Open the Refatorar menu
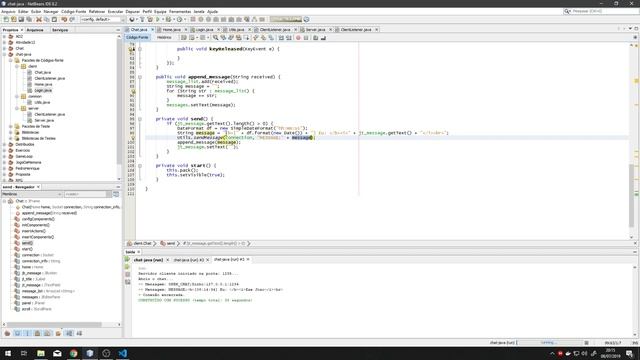 (x=97, y=11)
